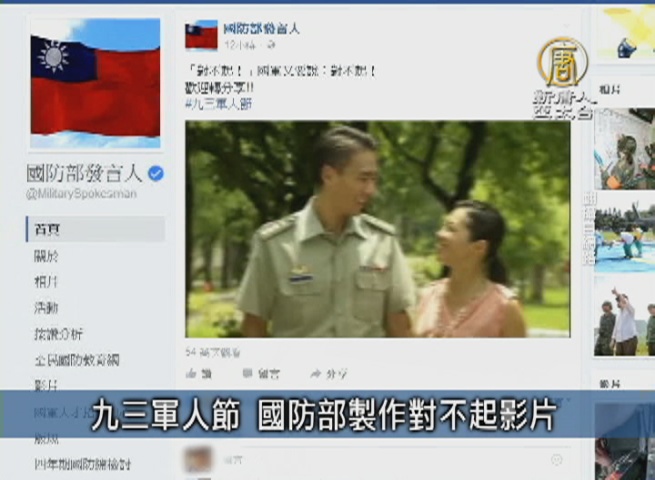This screenshot has height=480, width=655.
Task: Open 全民國防教育網 in the sidebar
Action: (x=77, y=360)
